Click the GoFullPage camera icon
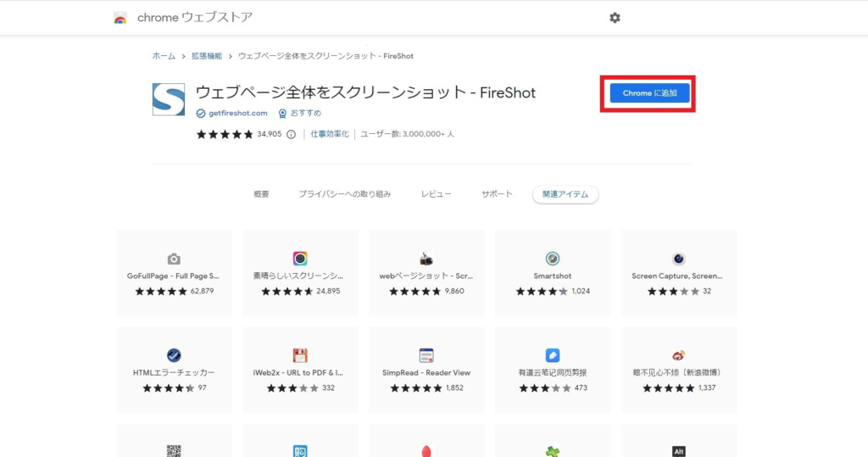Image resolution: width=868 pixels, height=457 pixels. click(174, 259)
